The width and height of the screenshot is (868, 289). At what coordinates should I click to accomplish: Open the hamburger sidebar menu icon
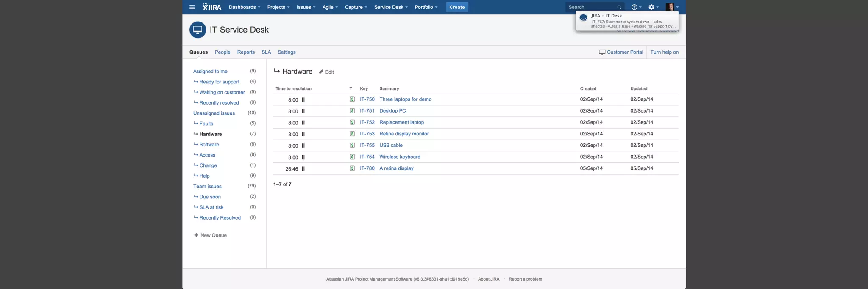coord(192,7)
